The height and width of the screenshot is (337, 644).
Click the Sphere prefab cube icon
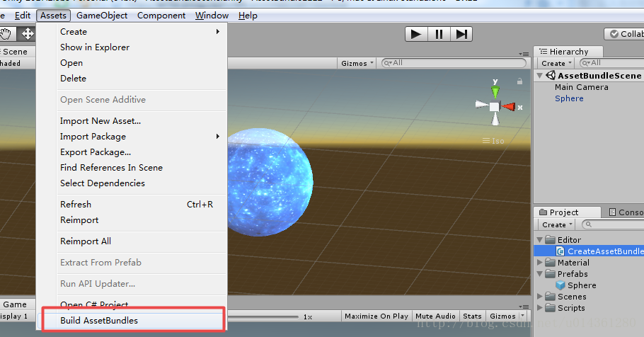(x=560, y=285)
